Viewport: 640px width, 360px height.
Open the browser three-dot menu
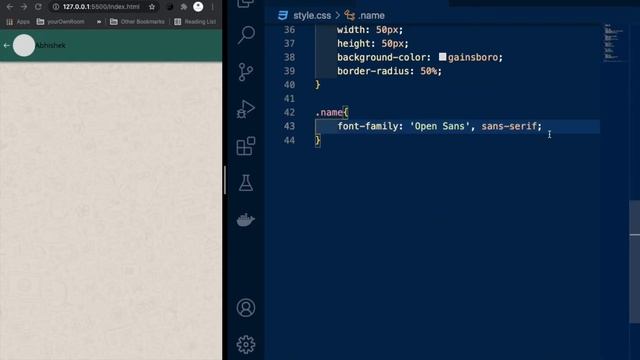(213, 7)
